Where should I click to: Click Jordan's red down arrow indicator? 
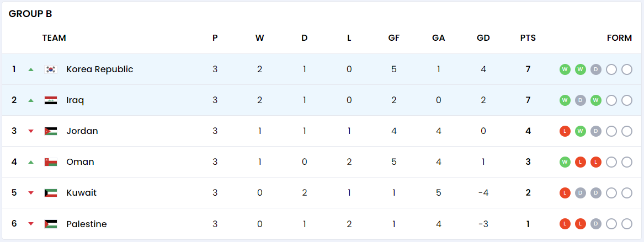(x=31, y=131)
